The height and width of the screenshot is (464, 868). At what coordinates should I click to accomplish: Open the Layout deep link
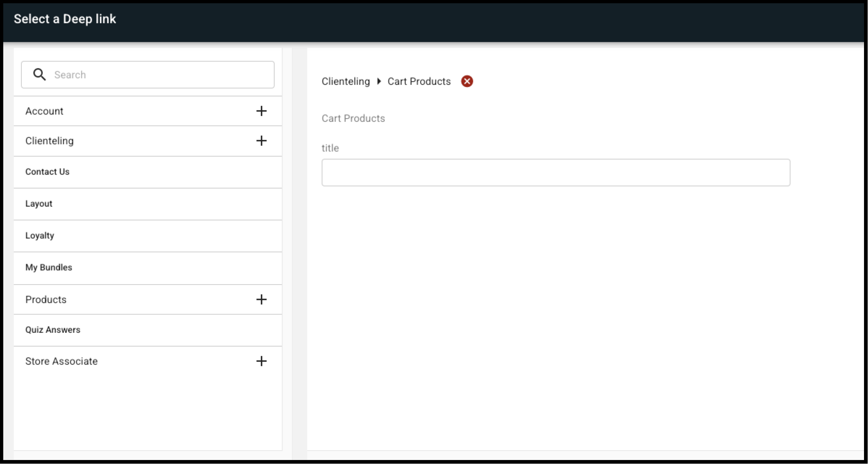(148, 204)
